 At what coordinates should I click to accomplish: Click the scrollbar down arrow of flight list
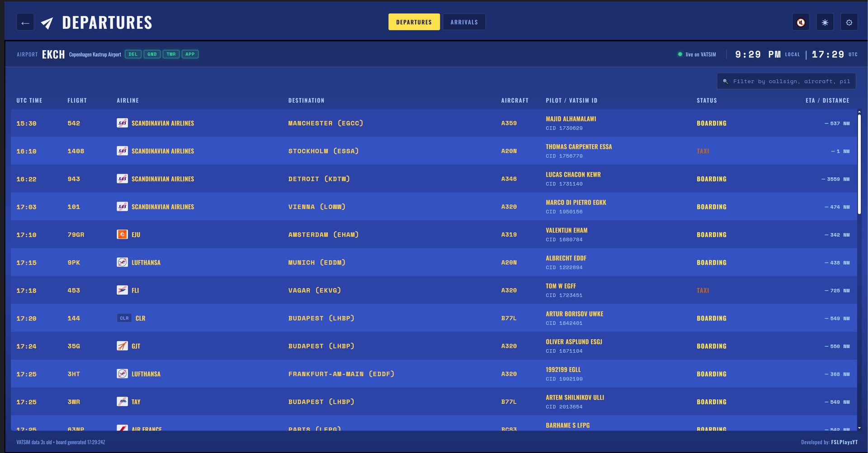click(859, 428)
